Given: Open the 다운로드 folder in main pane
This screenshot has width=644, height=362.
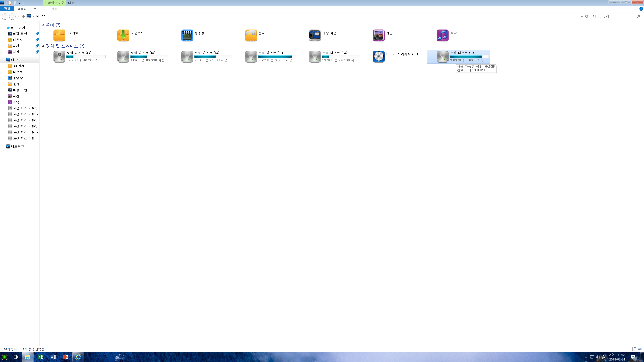Looking at the screenshot, I should (x=123, y=36).
